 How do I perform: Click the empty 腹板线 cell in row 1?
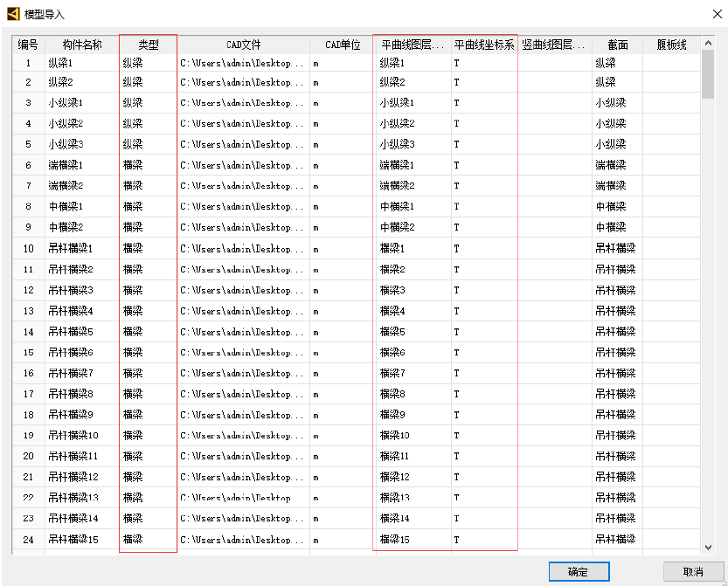tap(671, 63)
